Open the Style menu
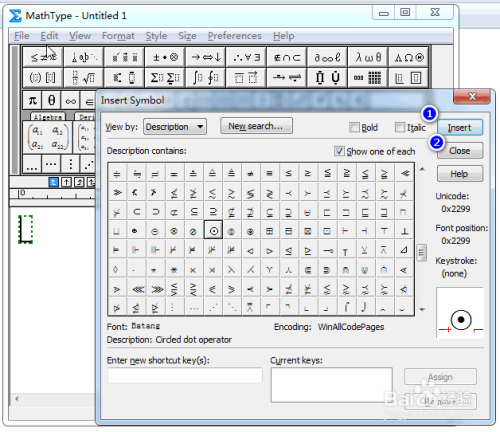 pos(156,36)
